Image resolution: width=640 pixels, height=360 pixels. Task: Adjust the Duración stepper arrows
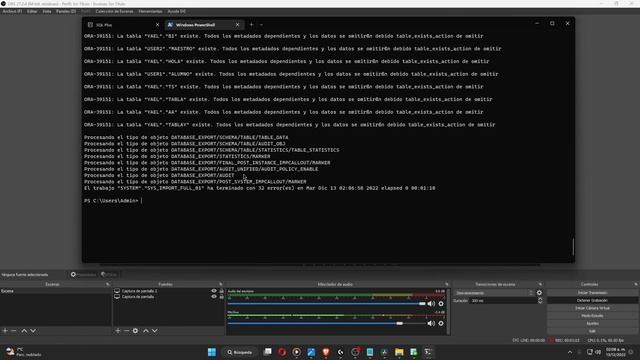pos(540,300)
